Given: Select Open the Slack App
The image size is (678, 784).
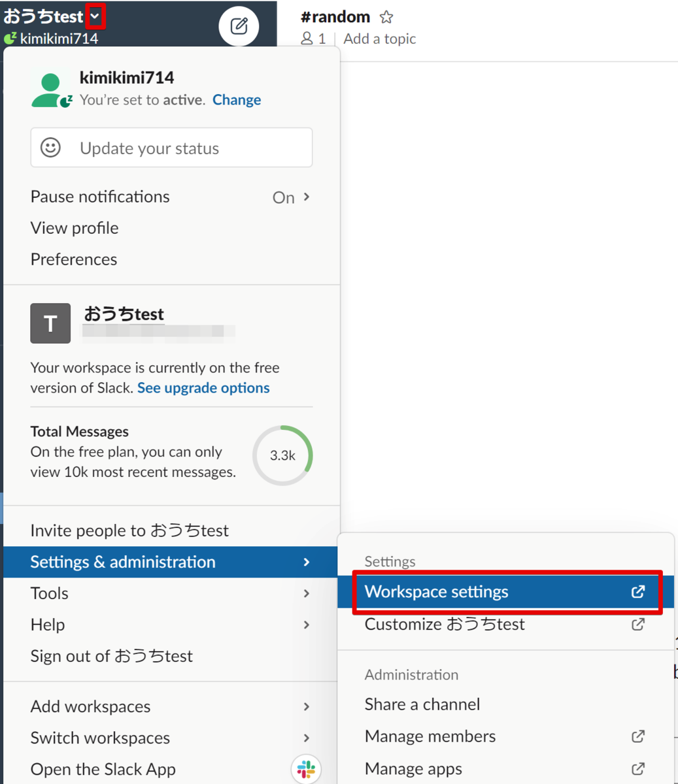Looking at the screenshot, I should coord(171,769).
